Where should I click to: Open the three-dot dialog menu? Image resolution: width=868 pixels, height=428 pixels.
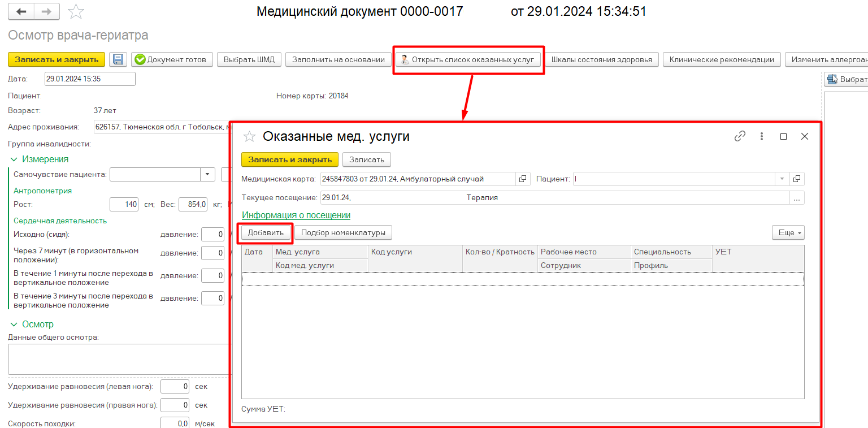(762, 136)
